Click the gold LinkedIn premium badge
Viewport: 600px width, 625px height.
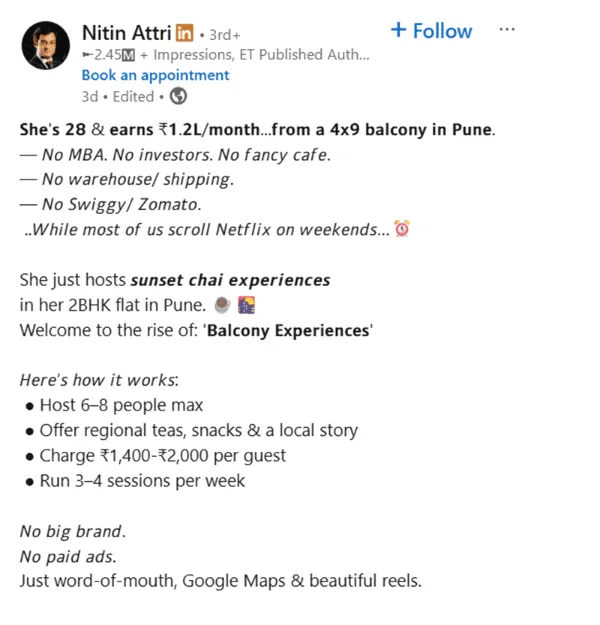coord(185,33)
